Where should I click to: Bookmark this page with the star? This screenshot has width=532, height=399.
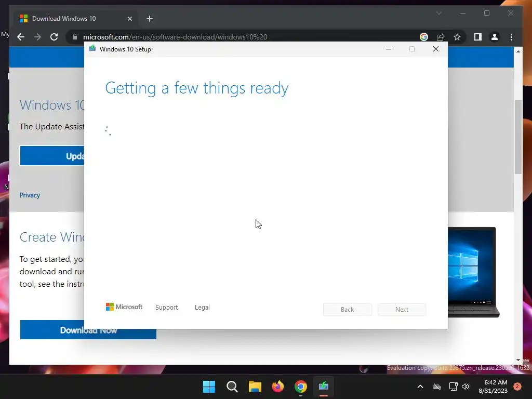[x=457, y=37]
